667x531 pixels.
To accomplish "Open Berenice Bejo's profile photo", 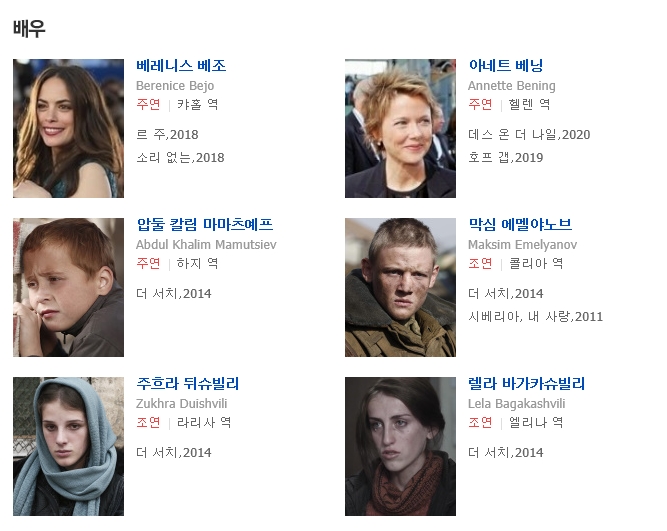I will pos(68,128).
